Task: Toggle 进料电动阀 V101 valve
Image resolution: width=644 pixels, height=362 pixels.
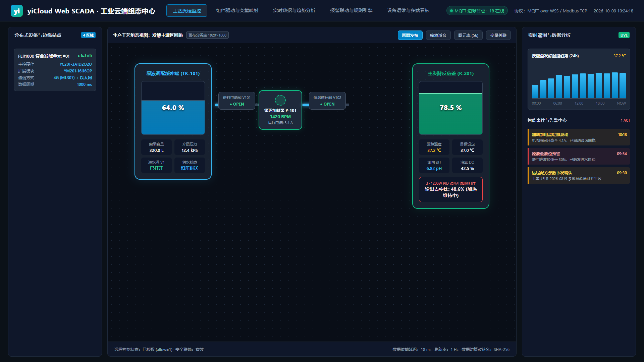Action: pyautogui.click(x=237, y=101)
